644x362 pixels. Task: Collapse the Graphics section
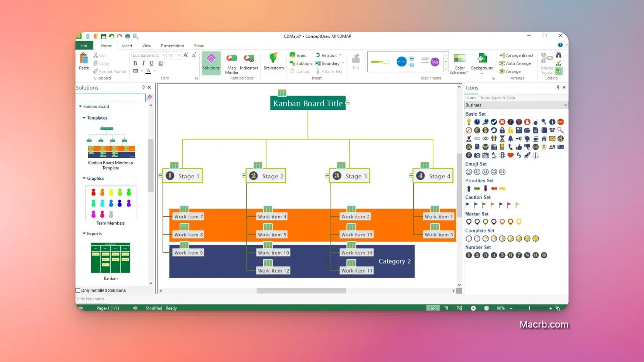coord(84,178)
